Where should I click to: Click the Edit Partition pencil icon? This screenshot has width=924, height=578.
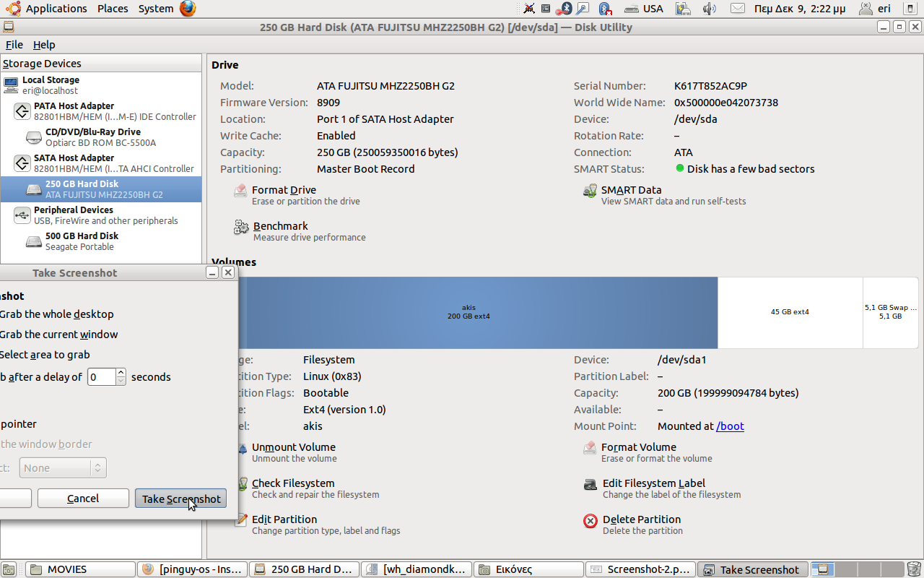click(x=242, y=520)
